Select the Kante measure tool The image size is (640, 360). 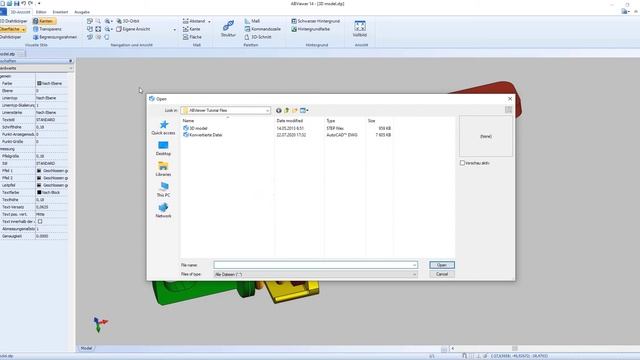pos(191,29)
